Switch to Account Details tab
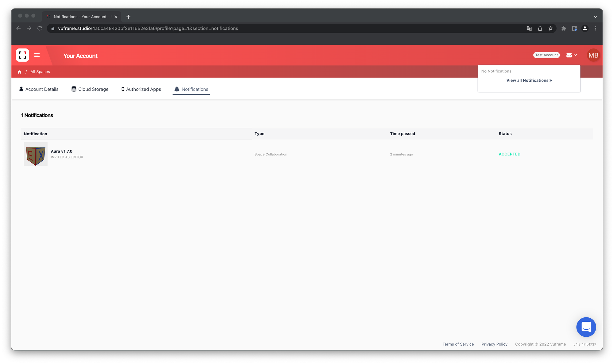 click(39, 89)
